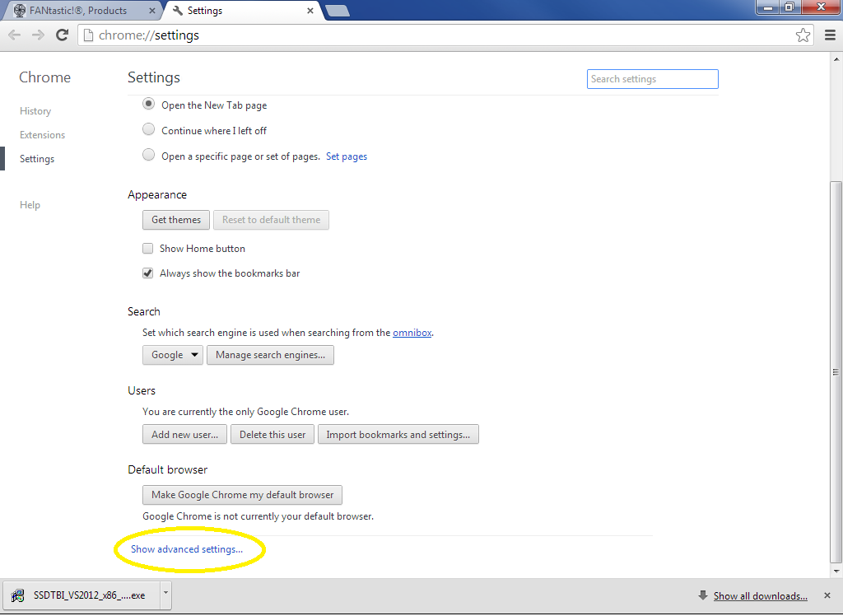
Task: Close the FANtastic! Products tab
Action: pos(152,11)
